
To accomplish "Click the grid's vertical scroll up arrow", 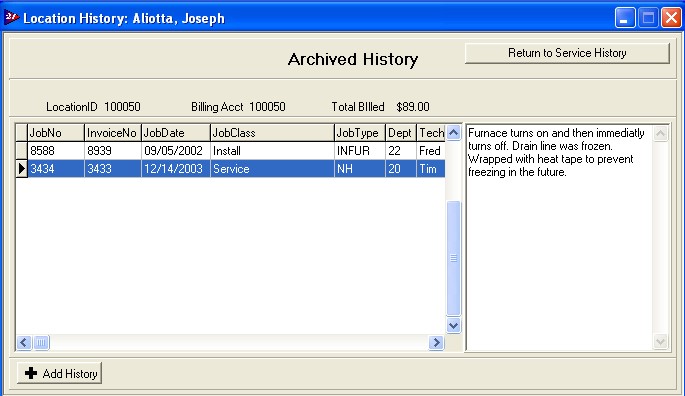I will point(453,132).
